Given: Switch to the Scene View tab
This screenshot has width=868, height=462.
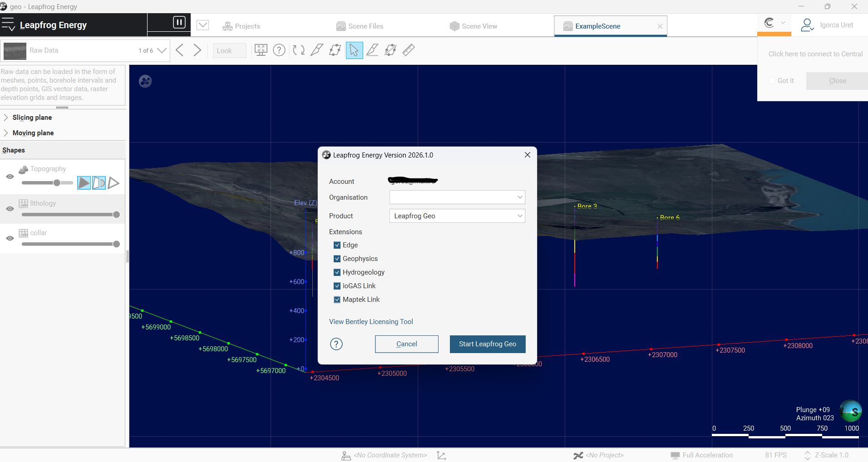Looking at the screenshot, I should click(x=473, y=26).
